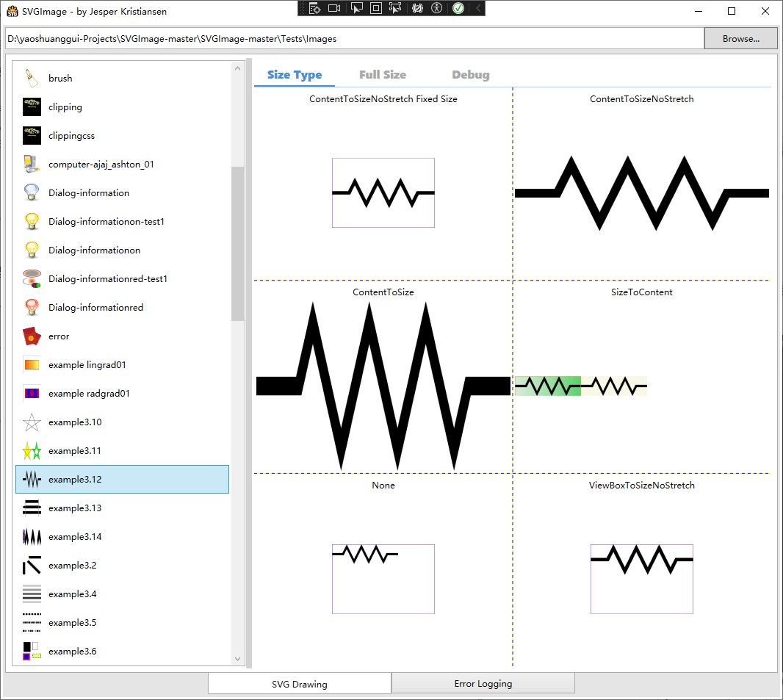Select the 'error' list item text
This screenshot has height=700, width=783.
[59, 336]
